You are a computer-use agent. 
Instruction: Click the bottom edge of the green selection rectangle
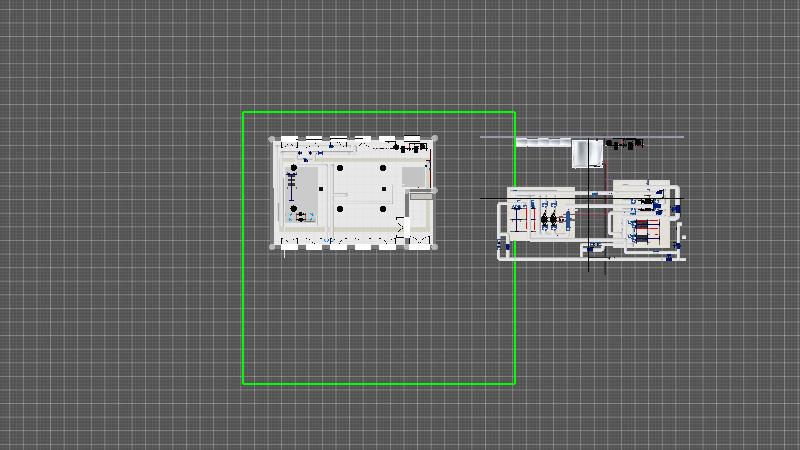pos(379,383)
